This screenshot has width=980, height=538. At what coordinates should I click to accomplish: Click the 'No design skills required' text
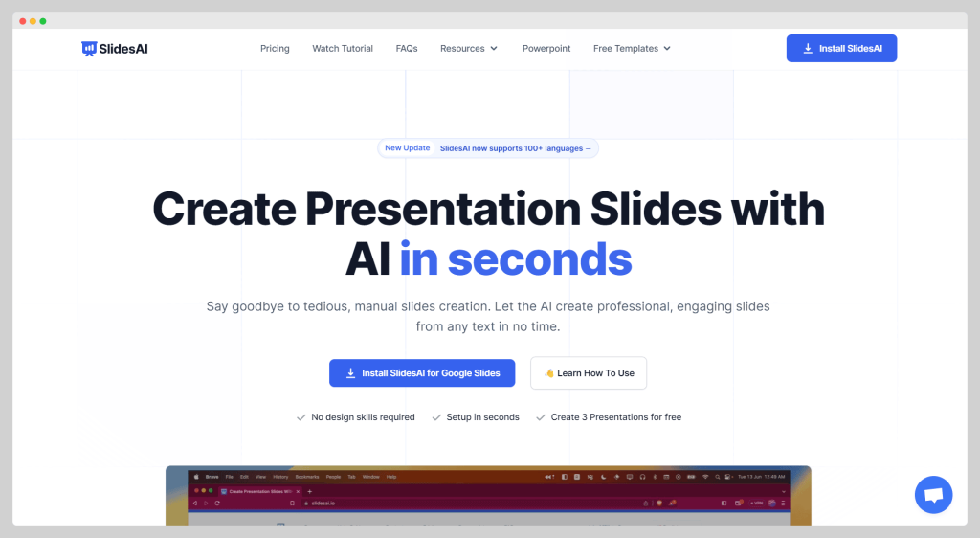(363, 416)
